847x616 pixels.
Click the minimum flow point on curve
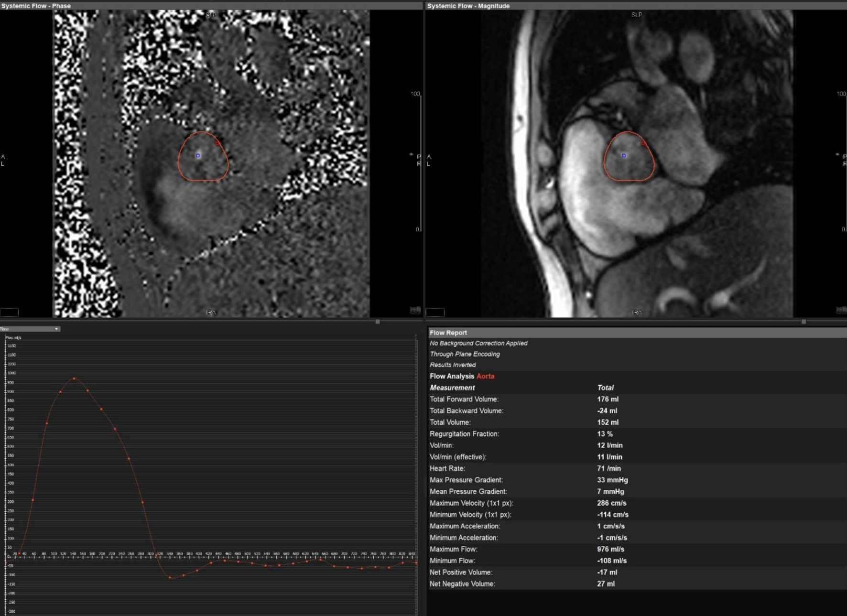(x=170, y=578)
